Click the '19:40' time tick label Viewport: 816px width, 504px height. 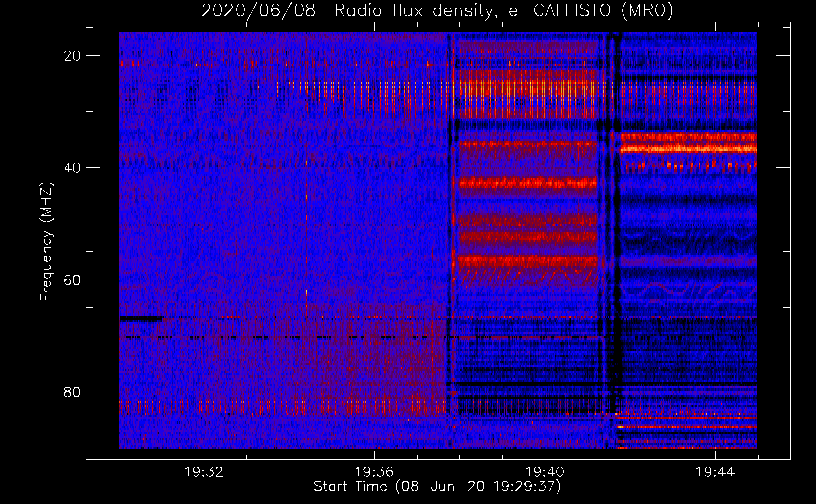click(545, 472)
